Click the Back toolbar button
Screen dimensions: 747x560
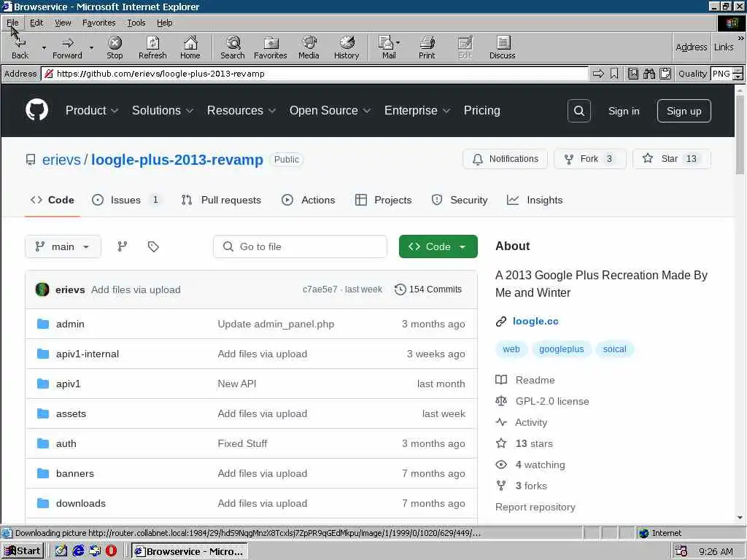pyautogui.click(x=20, y=47)
